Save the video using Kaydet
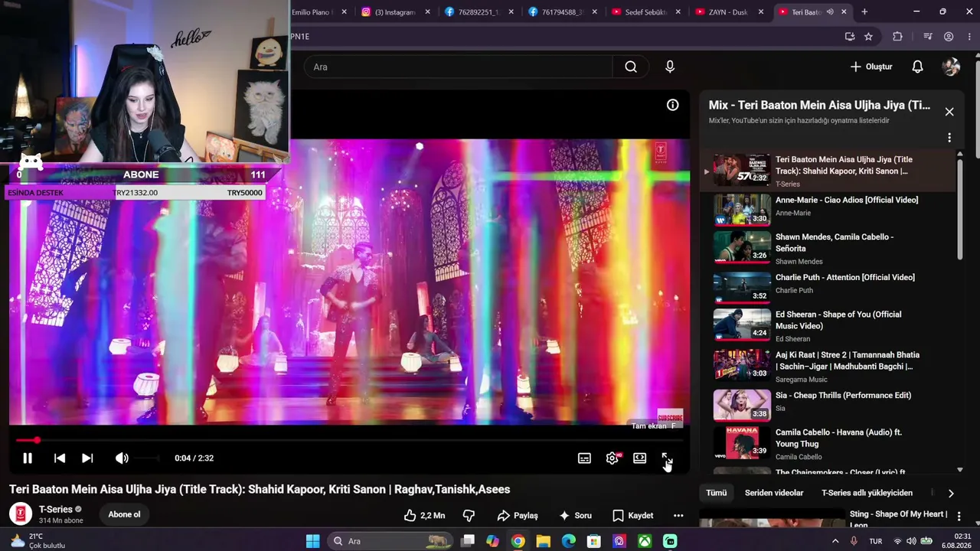Screen dimensions: 980x551 point(632,516)
